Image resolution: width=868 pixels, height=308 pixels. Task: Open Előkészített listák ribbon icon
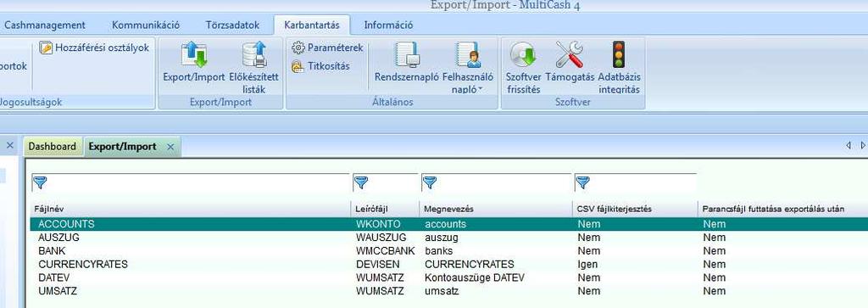[x=254, y=55]
